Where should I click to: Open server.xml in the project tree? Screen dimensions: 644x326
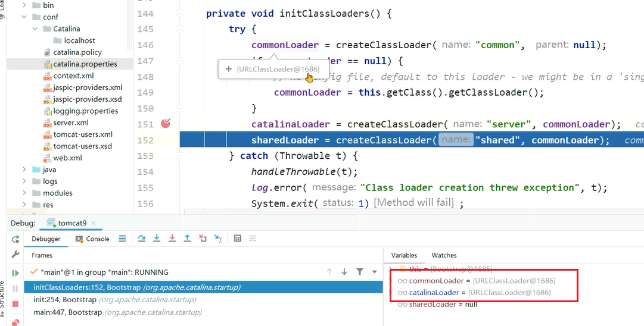pyautogui.click(x=70, y=123)
